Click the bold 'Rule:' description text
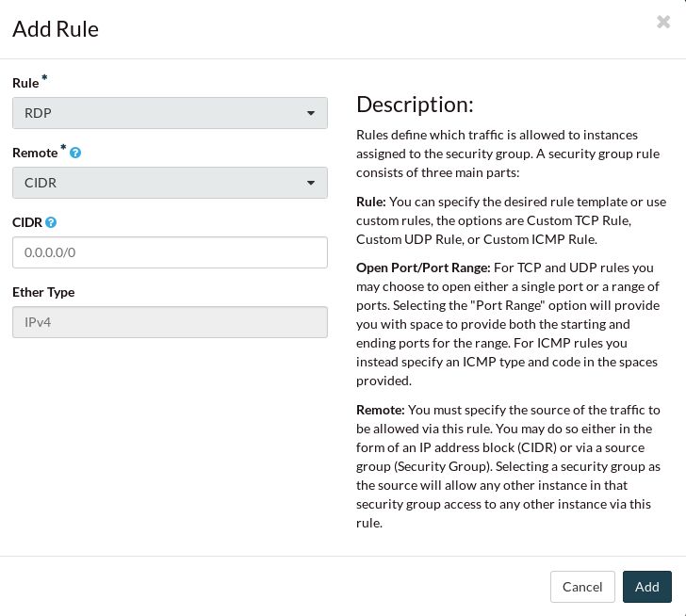This screenshot has width=686, height=616. click(371, 202)
